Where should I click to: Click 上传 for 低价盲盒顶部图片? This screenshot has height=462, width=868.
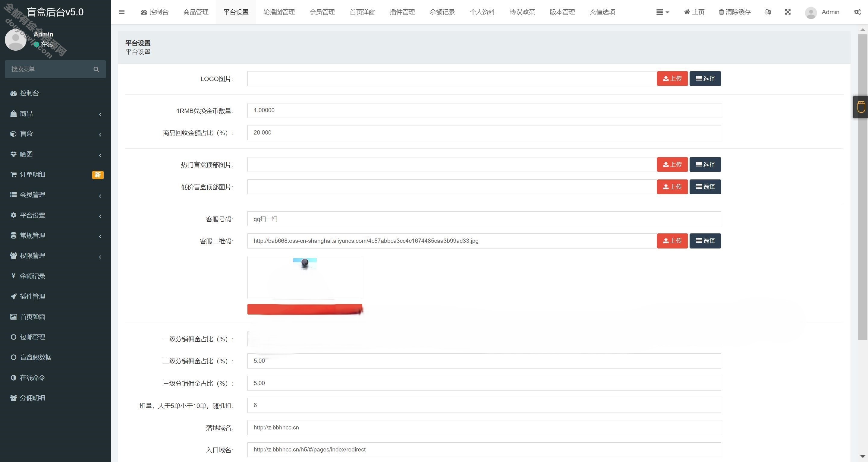tap(672, 187)
